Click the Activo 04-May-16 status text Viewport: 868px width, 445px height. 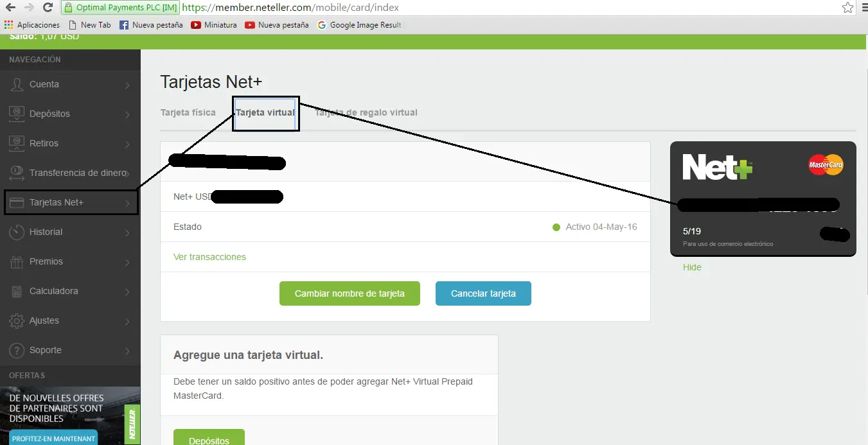pyautogui.click(x=601, y=227)
